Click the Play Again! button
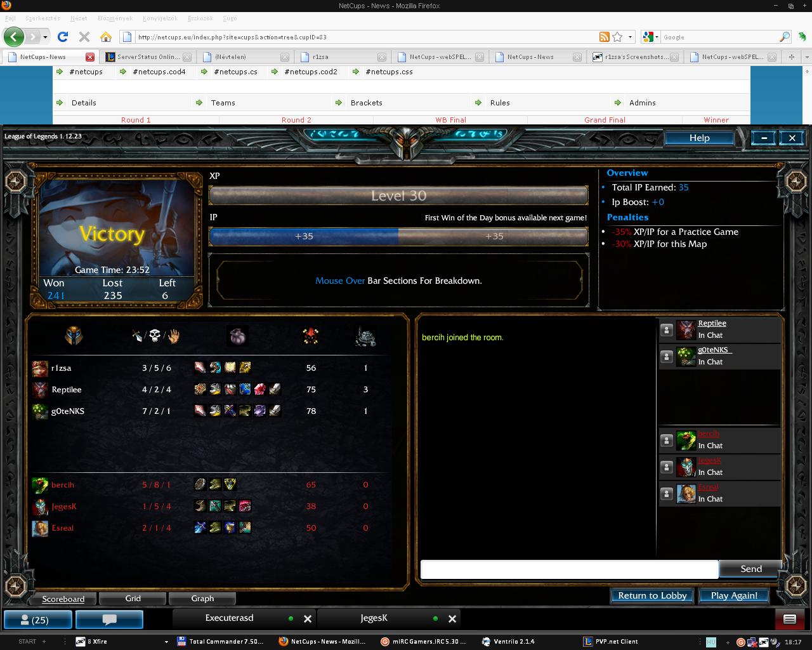This screenshot has height=650, width=812. pyautogui.click(x=734, y=595)
